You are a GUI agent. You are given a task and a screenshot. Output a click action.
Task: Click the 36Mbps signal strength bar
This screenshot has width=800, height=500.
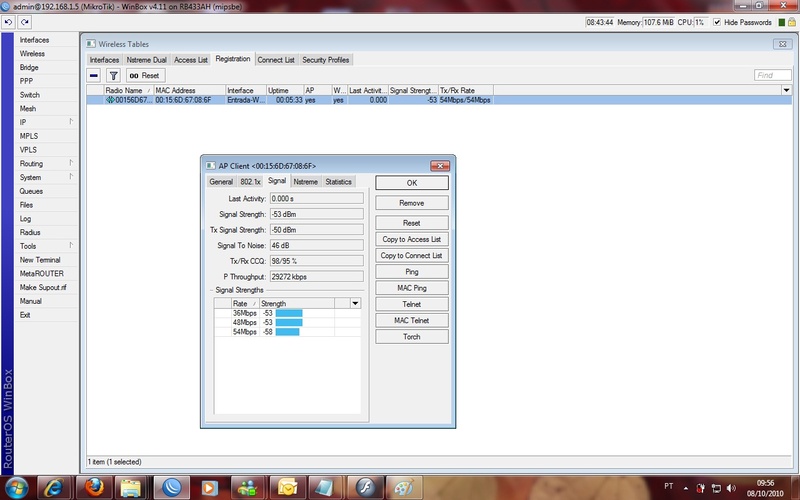[289, 313]
